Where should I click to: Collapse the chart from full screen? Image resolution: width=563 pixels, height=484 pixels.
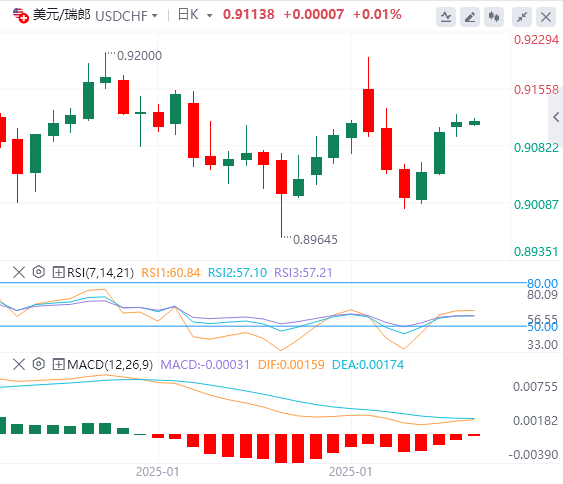pos(522,17)
